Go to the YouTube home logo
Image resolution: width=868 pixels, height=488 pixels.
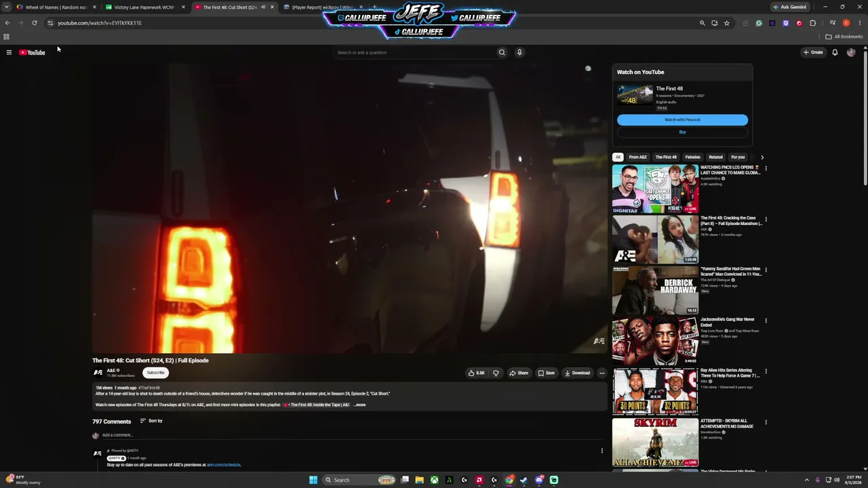32,52
